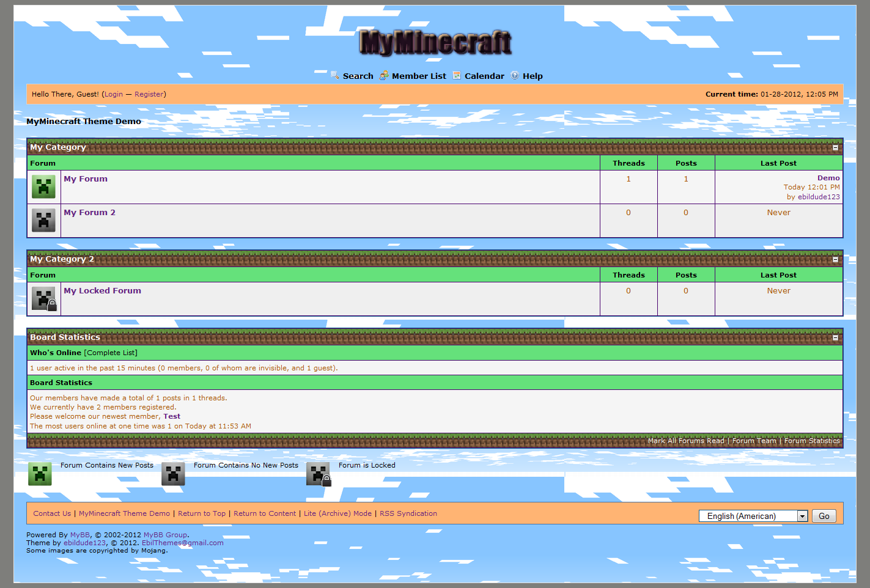Viewport: 870px width, 588px height.
Task: Click the Threads count '1' for My Forum
Action: pos(629,179)
